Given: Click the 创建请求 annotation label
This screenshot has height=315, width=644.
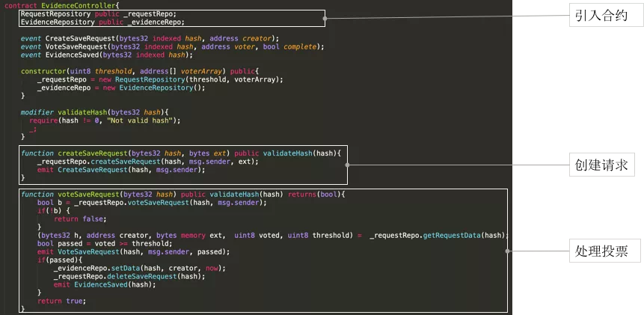Looking at the screenshot, I should point(601,165).
